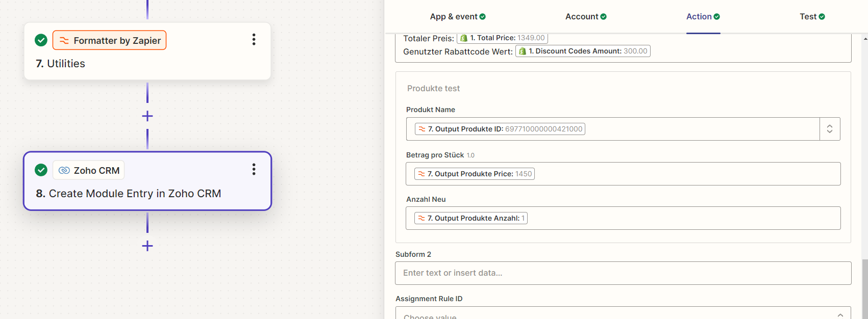This screenshot has height=319, width=868.
Task: Click green check icon on Zoho CRM step
Action: (41, 170)
